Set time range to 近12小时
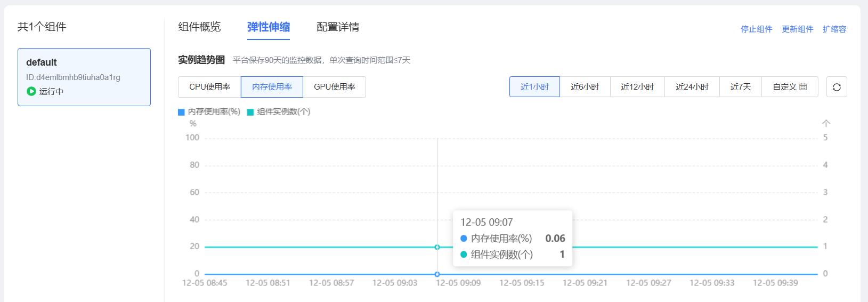Image resolution: width=868 pixels, height=302 pixels. coord(637,87)
